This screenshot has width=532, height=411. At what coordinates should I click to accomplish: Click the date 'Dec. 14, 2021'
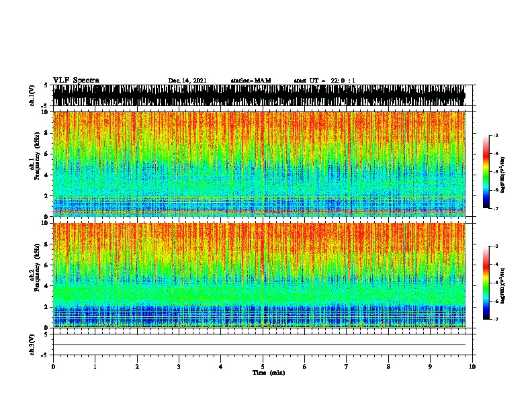pyautogui.click(x=187, y=81)
